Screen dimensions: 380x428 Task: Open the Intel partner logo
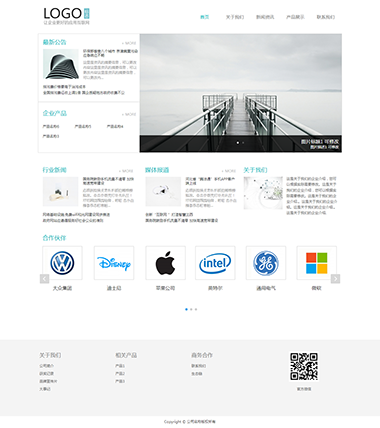point(215,263)
